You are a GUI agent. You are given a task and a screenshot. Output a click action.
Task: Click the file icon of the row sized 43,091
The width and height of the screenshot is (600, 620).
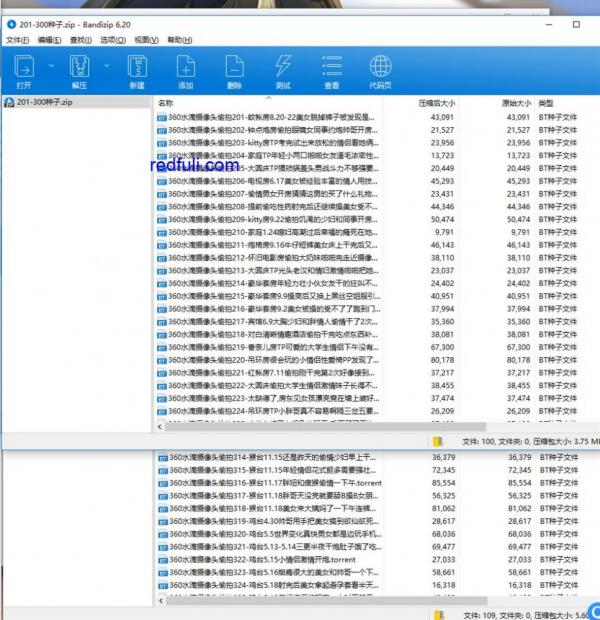tap(161, 118)
